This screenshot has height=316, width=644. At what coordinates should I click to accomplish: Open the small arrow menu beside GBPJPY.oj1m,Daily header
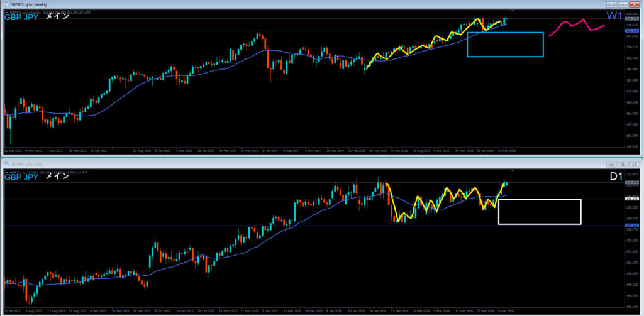(x=6, y=172)
